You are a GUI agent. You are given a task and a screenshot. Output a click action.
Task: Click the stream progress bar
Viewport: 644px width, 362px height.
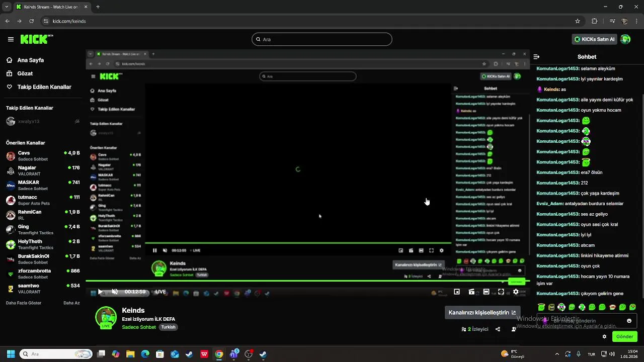click(307, 281)
